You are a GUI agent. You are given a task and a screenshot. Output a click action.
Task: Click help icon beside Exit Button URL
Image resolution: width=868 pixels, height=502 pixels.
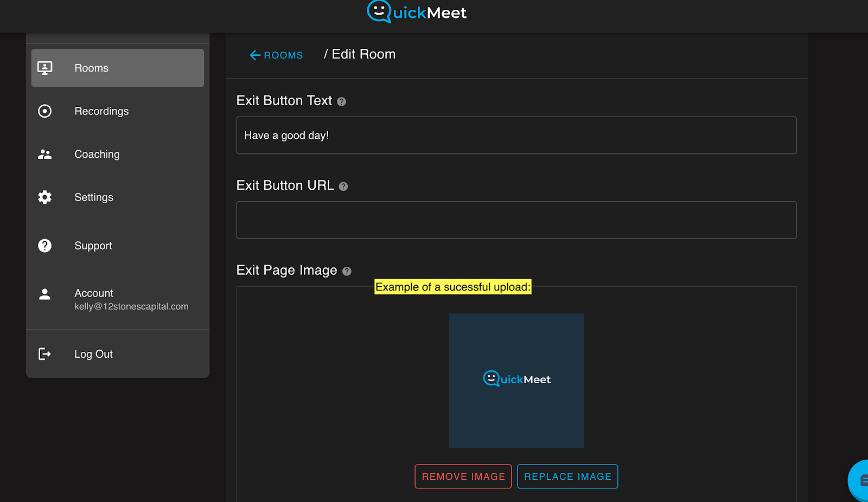[x=343, y=186]
